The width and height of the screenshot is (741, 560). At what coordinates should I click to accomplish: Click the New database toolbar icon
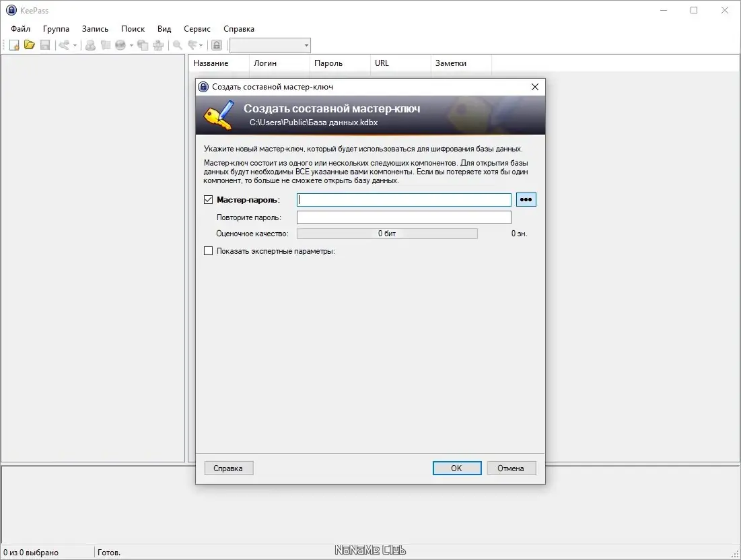(x=14, y=45)
